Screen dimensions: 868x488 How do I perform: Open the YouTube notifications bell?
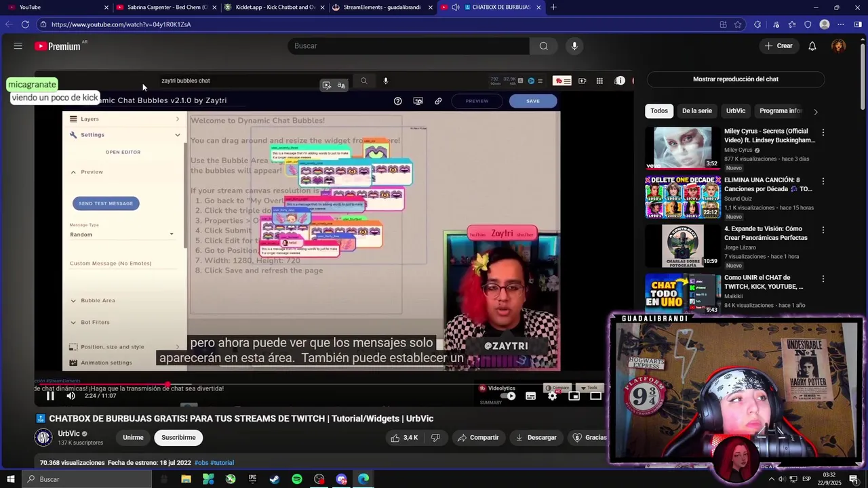[812, 46]
